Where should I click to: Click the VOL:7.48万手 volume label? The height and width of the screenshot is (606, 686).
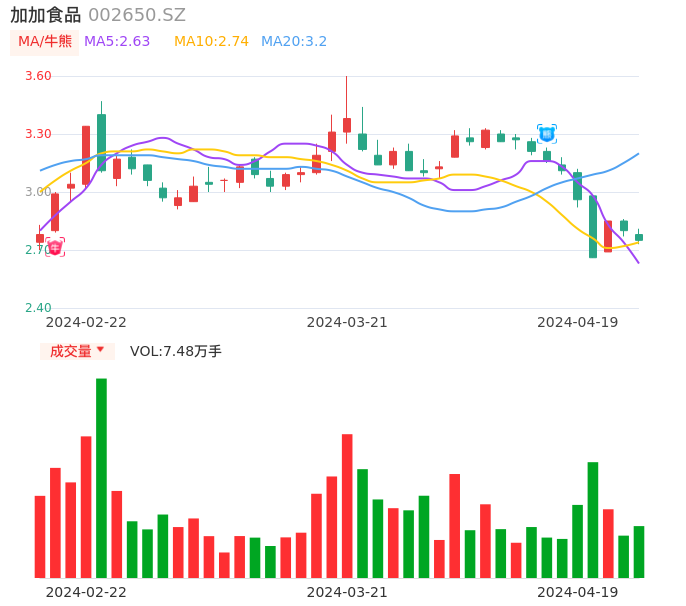coord(176,351)
